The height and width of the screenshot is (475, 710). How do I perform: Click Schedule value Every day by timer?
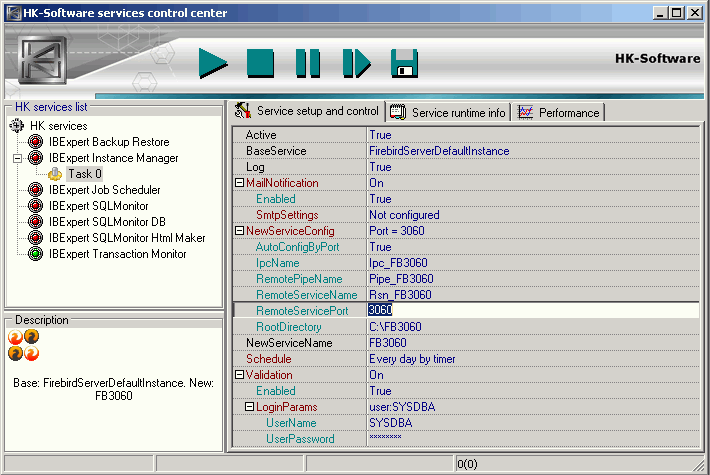[413, 359]
